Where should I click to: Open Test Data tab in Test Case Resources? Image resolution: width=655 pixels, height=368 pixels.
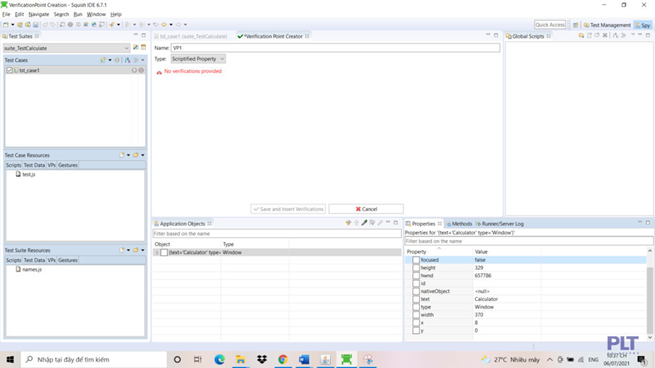tap(34, 165)
